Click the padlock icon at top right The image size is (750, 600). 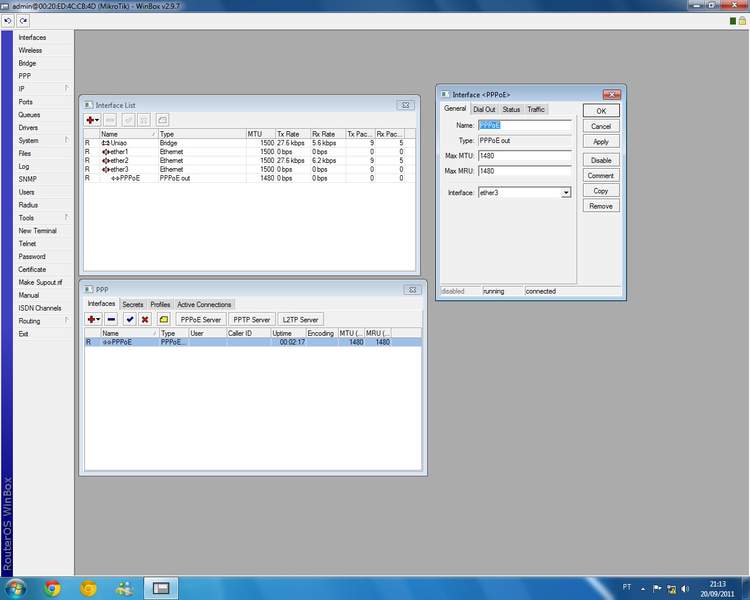tap(742, 21)
